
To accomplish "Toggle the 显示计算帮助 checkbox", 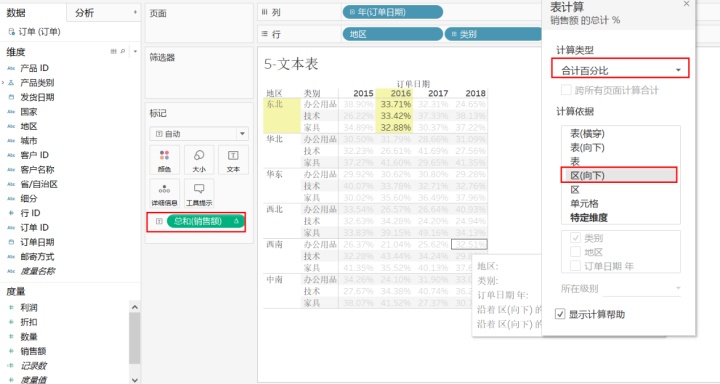I will [x=560, y=314].
